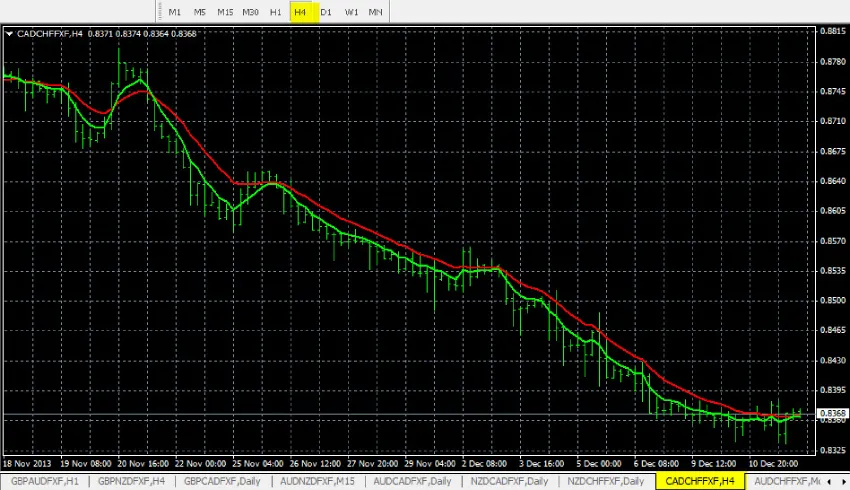Switch chart to D1 daily timeframe
The height and width of the screenshot is (490, 850).
coord(326,12)
